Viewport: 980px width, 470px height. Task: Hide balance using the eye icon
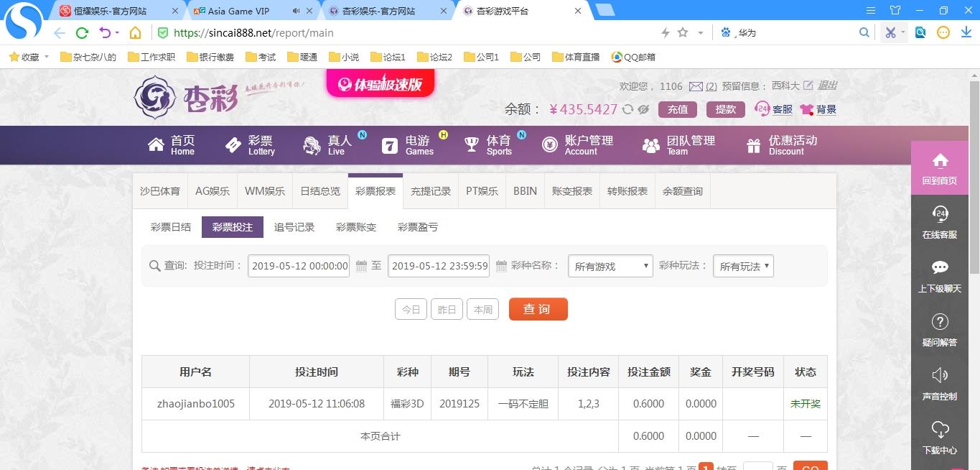[x=643, y=109]
